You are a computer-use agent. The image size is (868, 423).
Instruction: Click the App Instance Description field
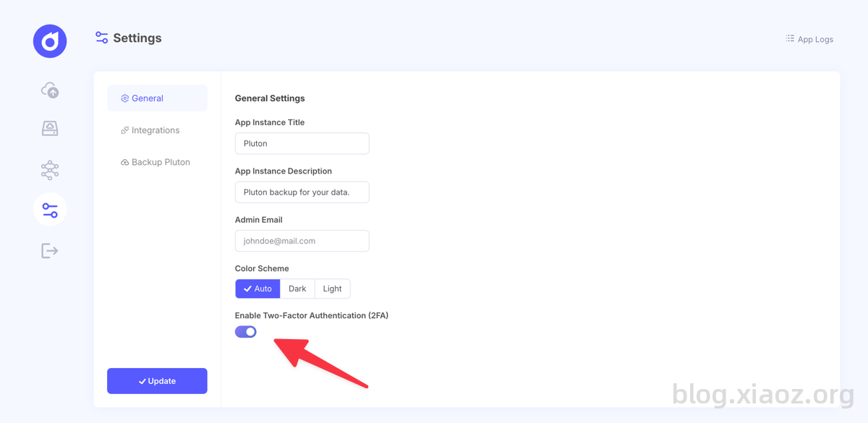click(x=302, y=192)
